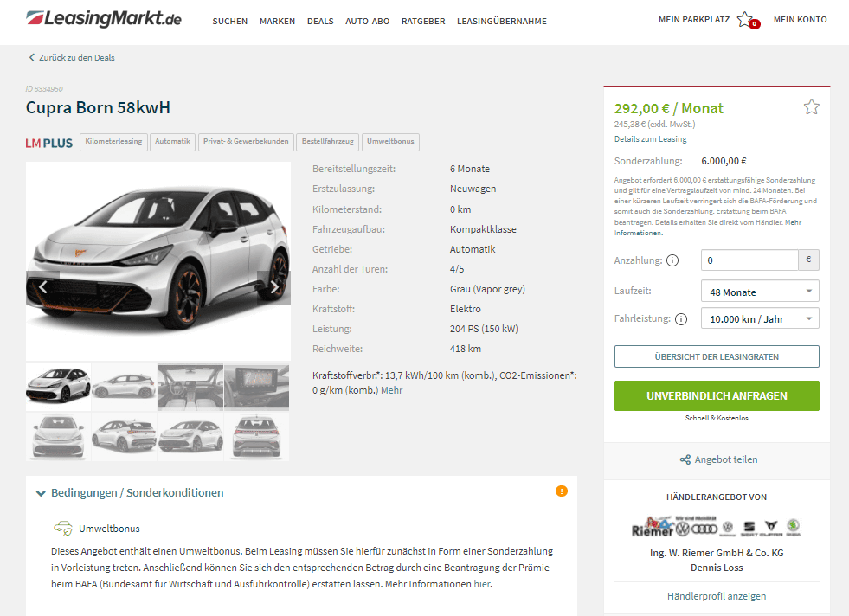Click the '6.000,00 €' Sonderzahlung value

coord(724,161)
